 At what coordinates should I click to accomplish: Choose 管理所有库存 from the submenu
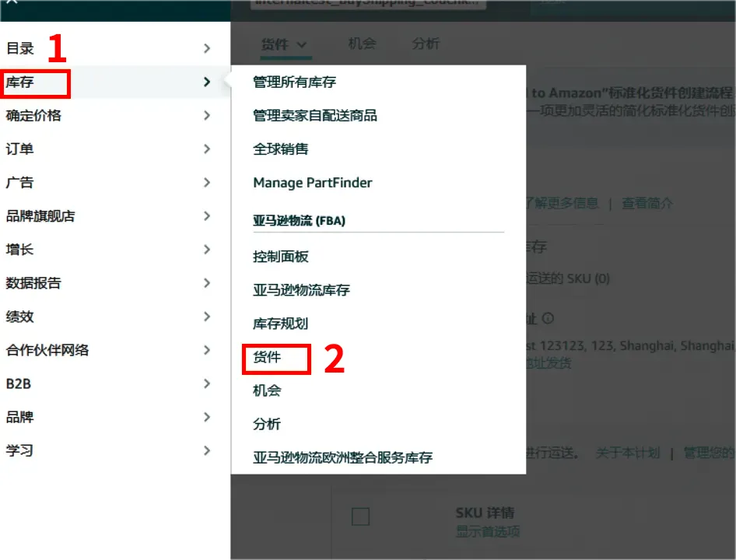[294, 82]
